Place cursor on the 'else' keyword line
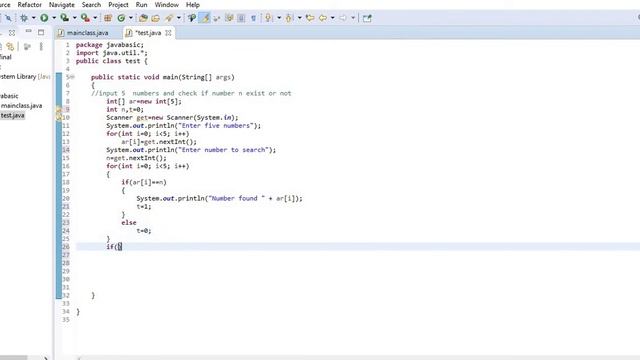The height and width of the screenshot is (360, 640). click(129, 223)
